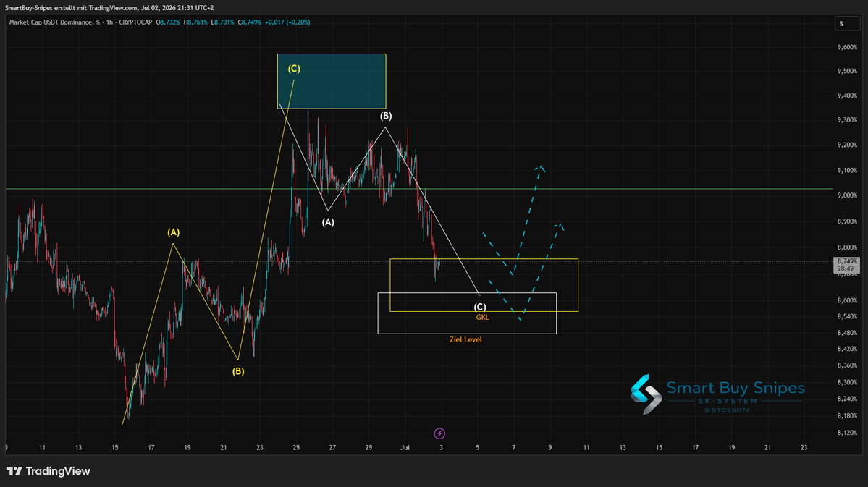Click the 8,360% price axis label
The height and width of the screenshot is (487, 868).
click(847, 366)
